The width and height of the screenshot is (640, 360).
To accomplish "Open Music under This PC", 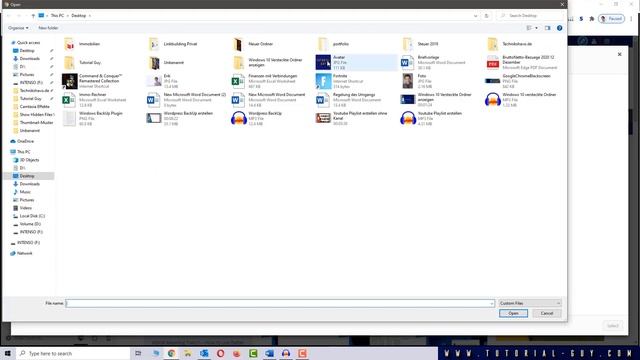I will point(25,192).
